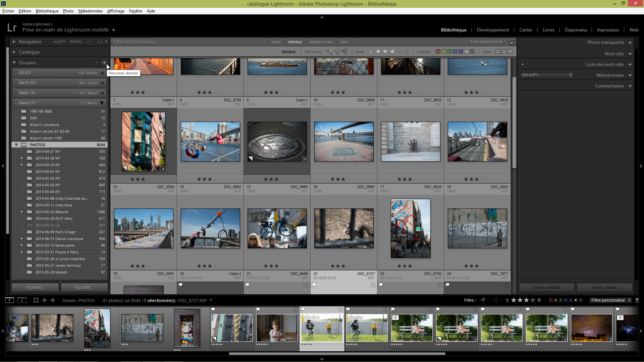
Task: Switch to the Développement module
Action: (x=493, y=30)
